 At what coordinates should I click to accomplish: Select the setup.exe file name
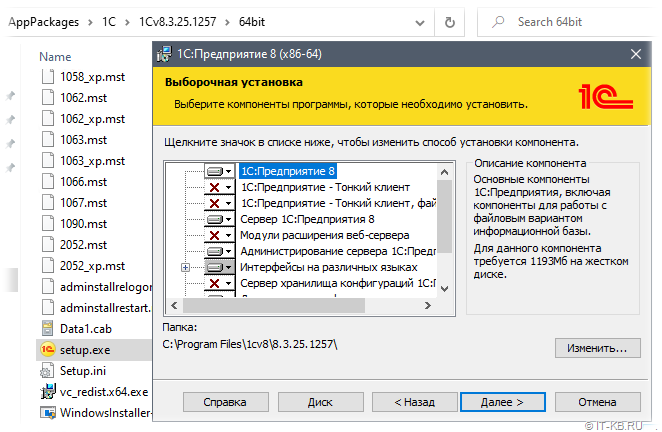tap(85, 350)
